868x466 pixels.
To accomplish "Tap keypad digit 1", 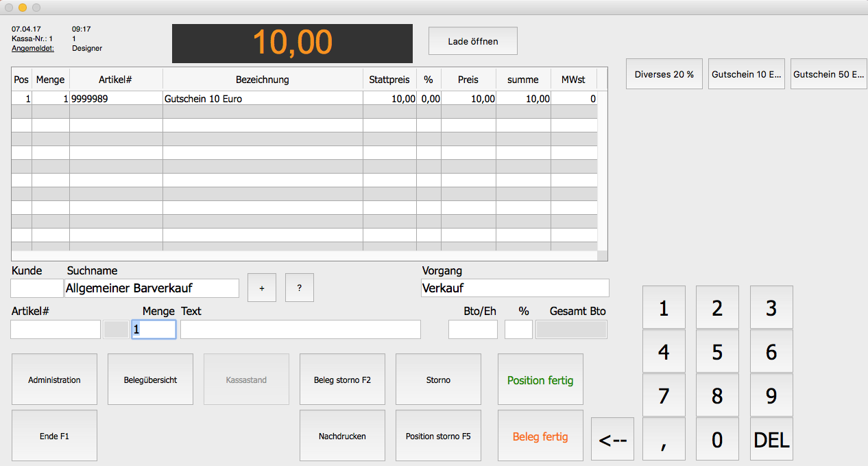I will click(664, 307).
